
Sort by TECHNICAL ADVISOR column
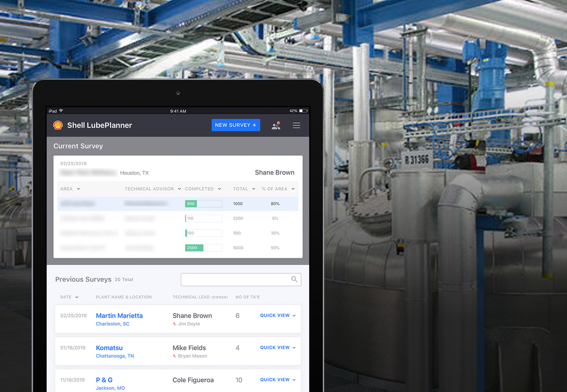point(153,189)
